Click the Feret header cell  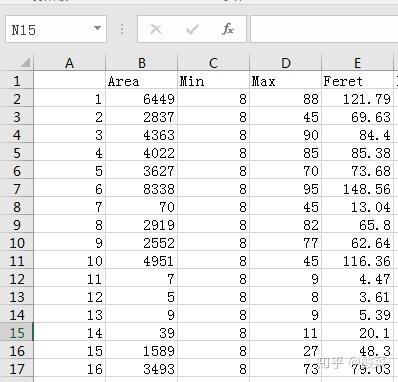tap(358, 81)
